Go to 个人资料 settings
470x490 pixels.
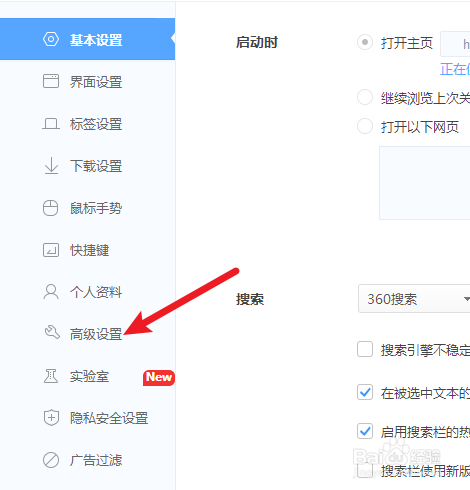87,292
